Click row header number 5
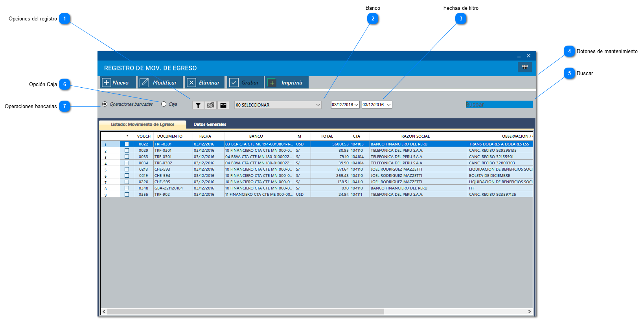Viewport: 644px width, 320px height. [x=110, y=170]
